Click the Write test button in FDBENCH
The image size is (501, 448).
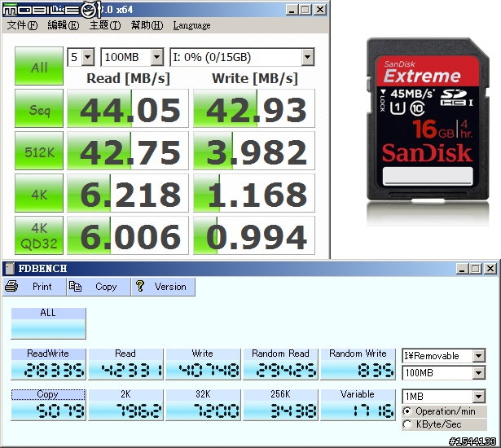(x=203, y=364)
